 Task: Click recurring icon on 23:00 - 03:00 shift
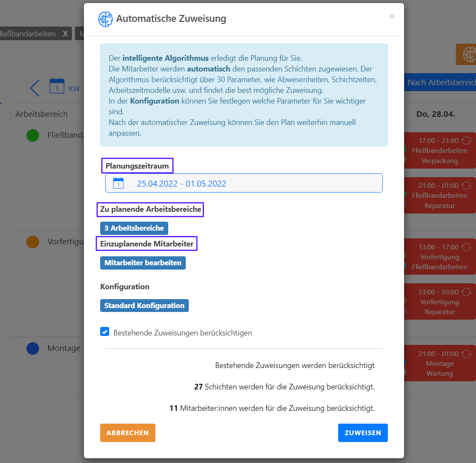point(467,292)
